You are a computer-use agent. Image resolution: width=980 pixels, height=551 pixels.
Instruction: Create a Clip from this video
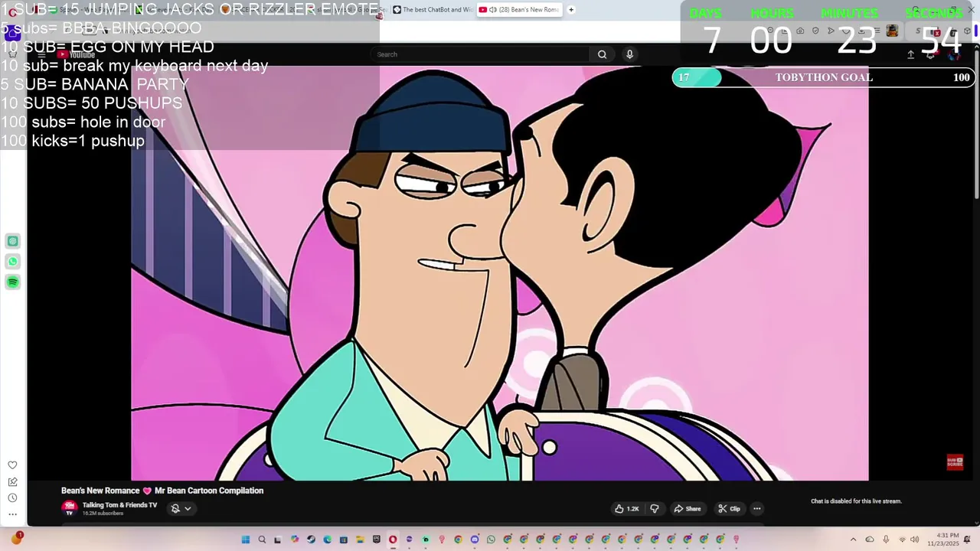[729, 509]
